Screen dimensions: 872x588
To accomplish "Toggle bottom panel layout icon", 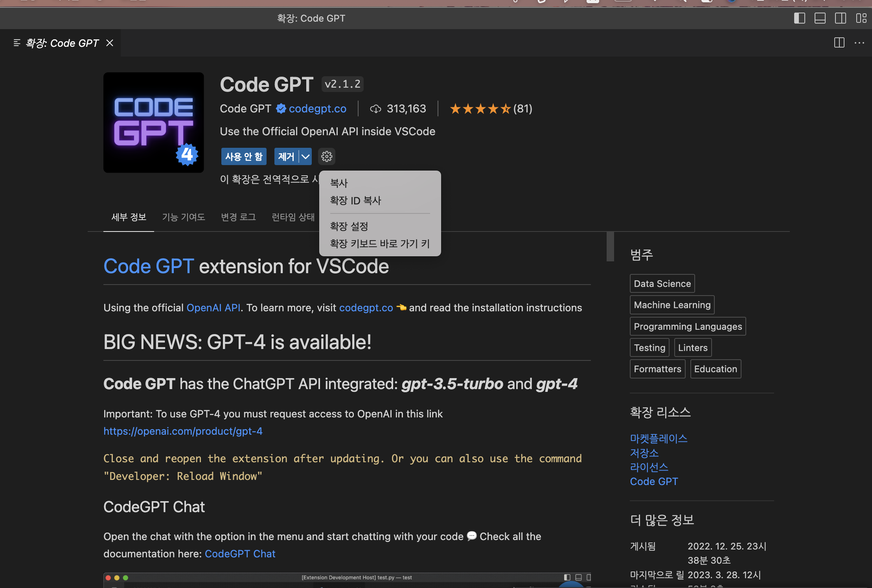I will 820,18.
